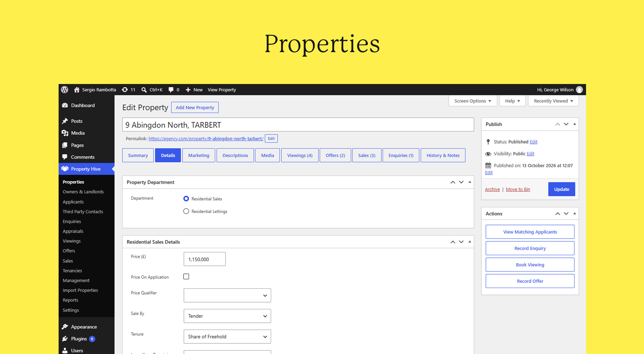This screenshot has width=644, height=354.
Task: Click the property title input field
Action: click(x=298, y=125)
